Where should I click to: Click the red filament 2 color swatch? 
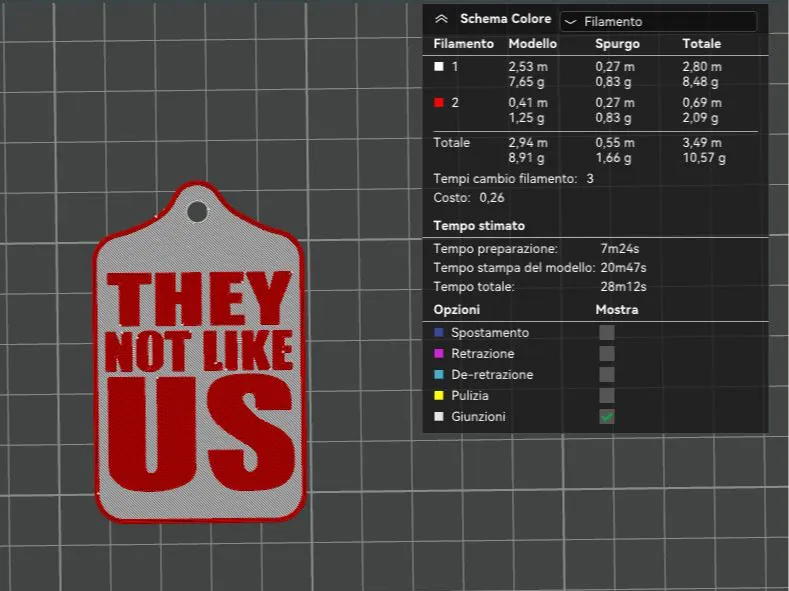(x=439, y=103)
